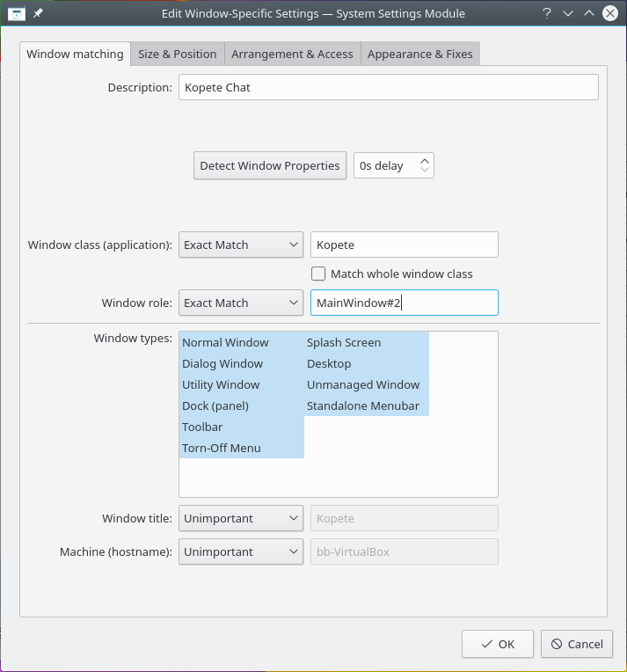Go to the Appearance & Fixes tab
This screenshot has height=672, width=627.
419,54
